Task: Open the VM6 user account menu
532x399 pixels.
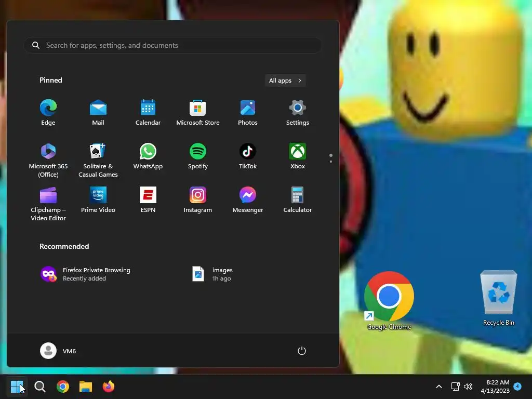Action: [58, 351]
